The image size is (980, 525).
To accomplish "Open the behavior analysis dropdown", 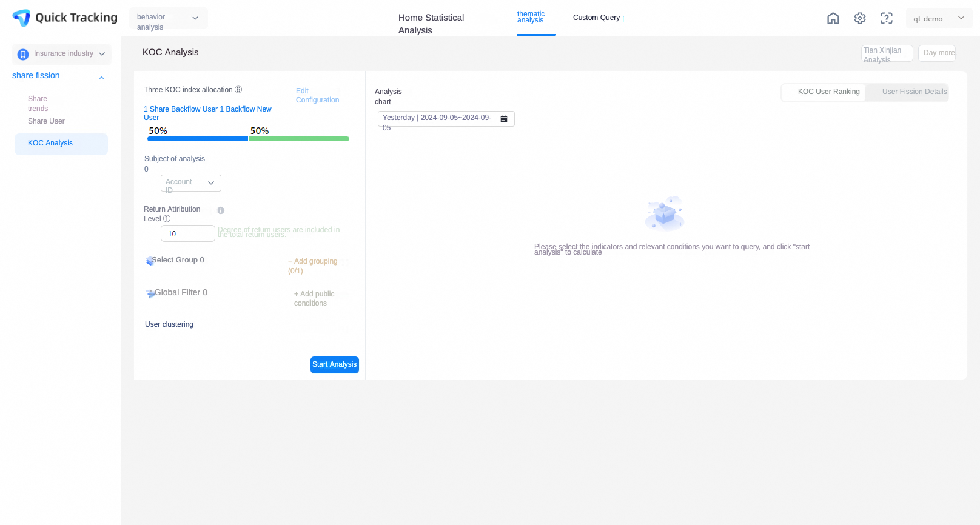I will tap(169, 18).
